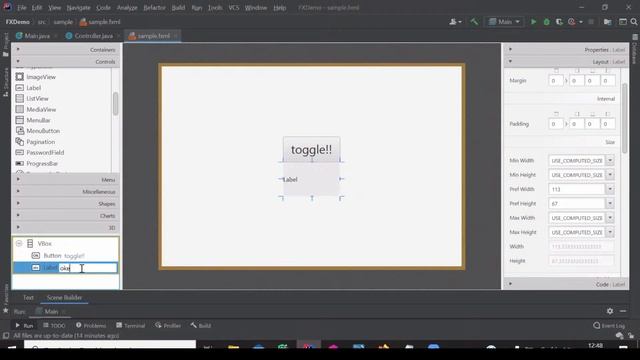The width and height of the screenshot is (640, 360).
Task: Open the TODO tool window
Action: tap(54, 325)
